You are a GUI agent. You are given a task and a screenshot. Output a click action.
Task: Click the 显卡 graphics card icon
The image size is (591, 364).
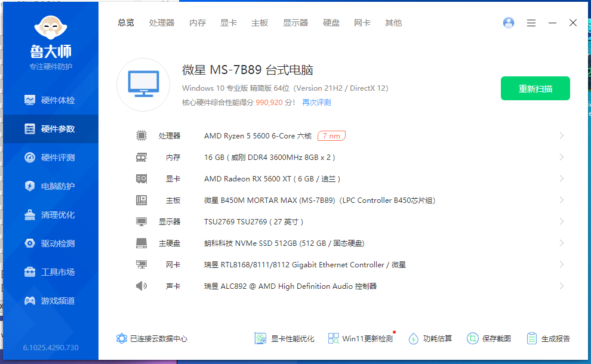[141, 178]
